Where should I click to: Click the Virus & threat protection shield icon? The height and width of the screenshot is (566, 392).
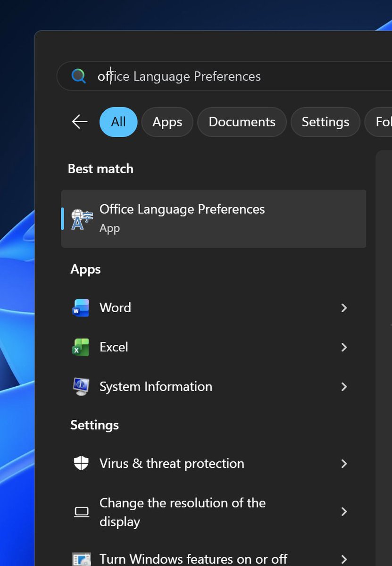81,463
